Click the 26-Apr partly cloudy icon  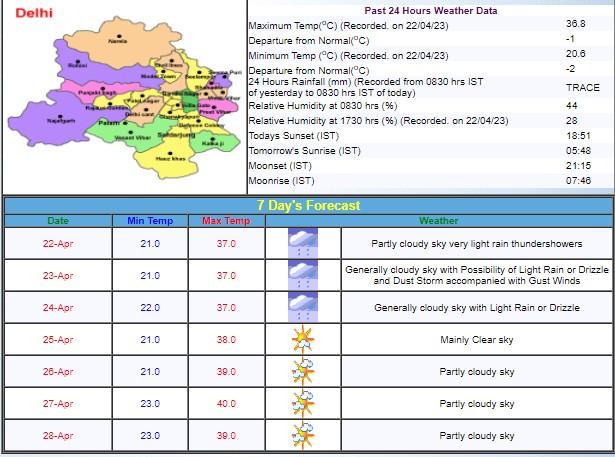(302, 371)
